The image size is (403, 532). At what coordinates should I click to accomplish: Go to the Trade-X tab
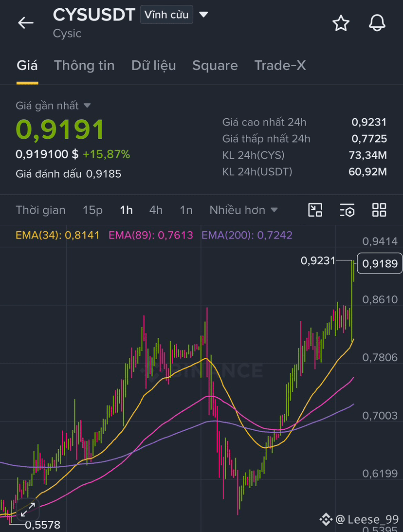pyautogui.click(x=280, y=66)
